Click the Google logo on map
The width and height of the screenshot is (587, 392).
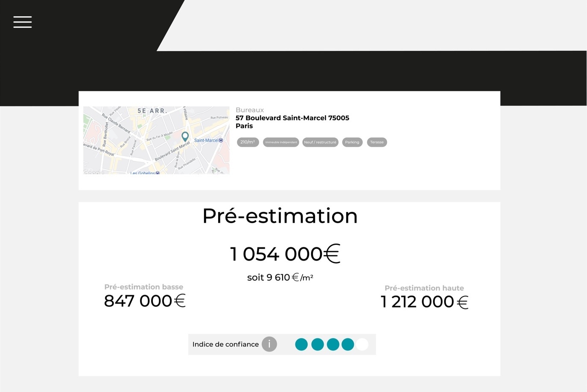[x=93, y=172]
